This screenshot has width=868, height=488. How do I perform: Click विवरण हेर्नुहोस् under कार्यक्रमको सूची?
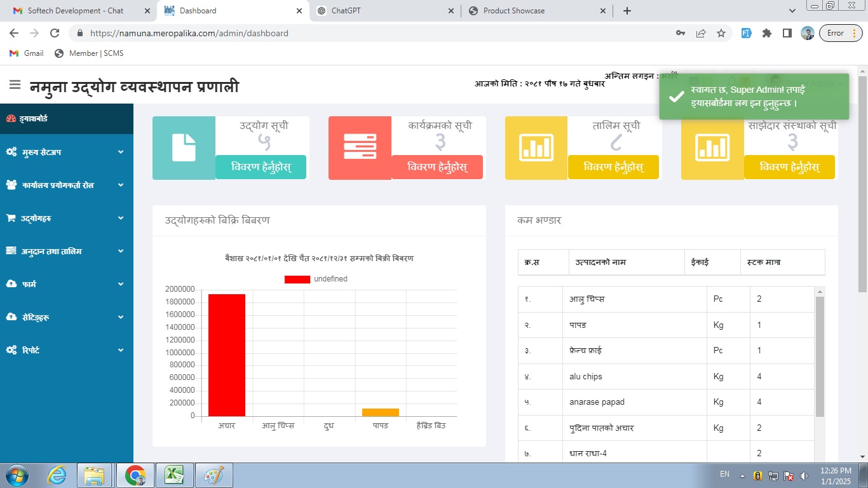click(437, 167)
